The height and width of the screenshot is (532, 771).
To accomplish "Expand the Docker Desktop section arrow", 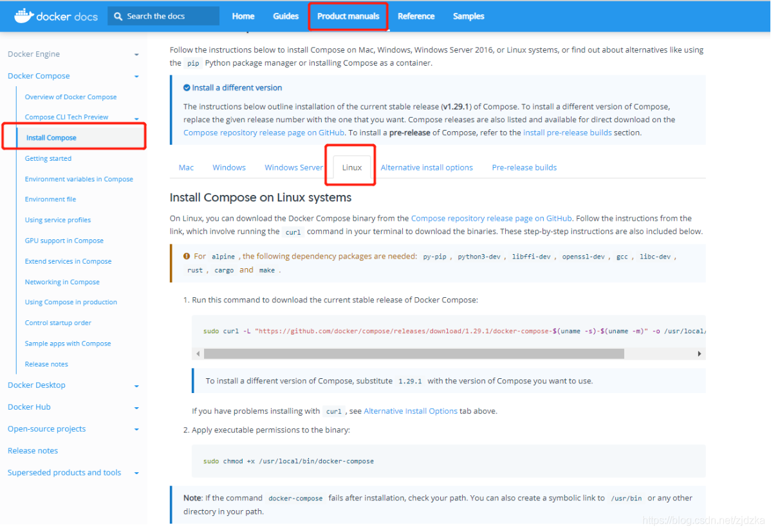I will (x=136, y=386).
